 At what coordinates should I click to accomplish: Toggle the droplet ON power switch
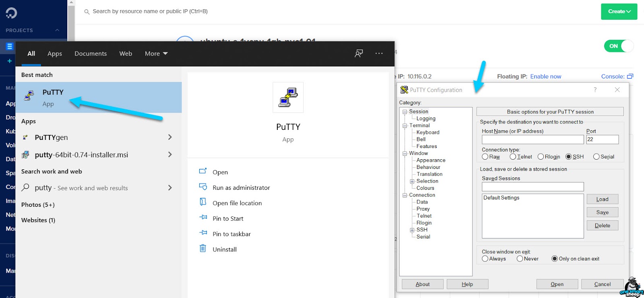click(619, 46)
